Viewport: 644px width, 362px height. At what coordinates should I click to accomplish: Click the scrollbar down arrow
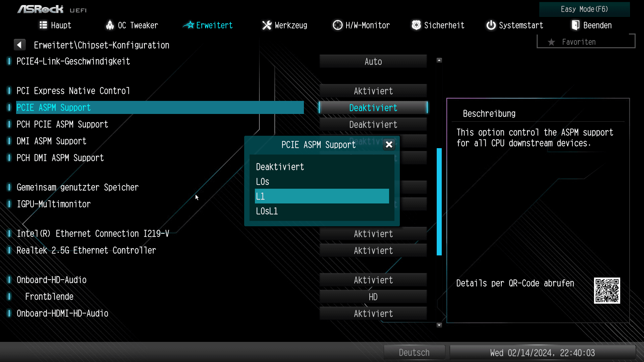tap(439, 325)
